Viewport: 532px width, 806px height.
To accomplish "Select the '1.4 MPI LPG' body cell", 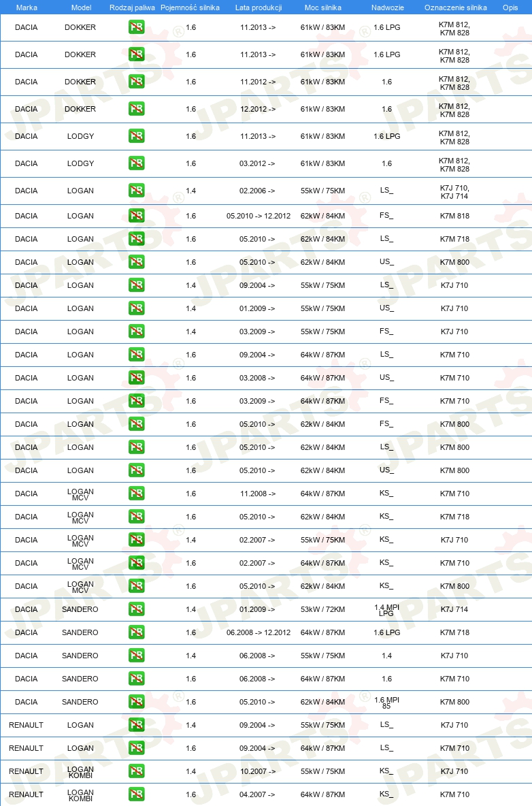I will (x=386, y=610).
